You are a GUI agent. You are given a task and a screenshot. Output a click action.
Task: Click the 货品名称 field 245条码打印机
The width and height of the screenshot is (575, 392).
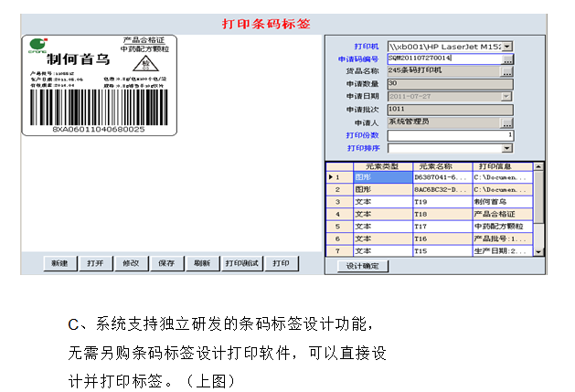[444, 71]
